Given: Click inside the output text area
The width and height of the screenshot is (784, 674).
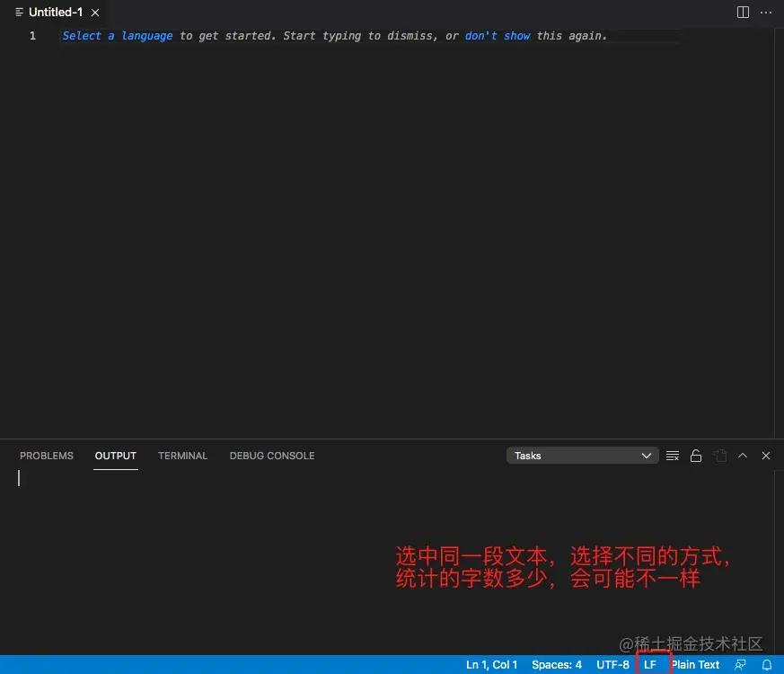Looking at the screenshot, I should click(387, 563).
